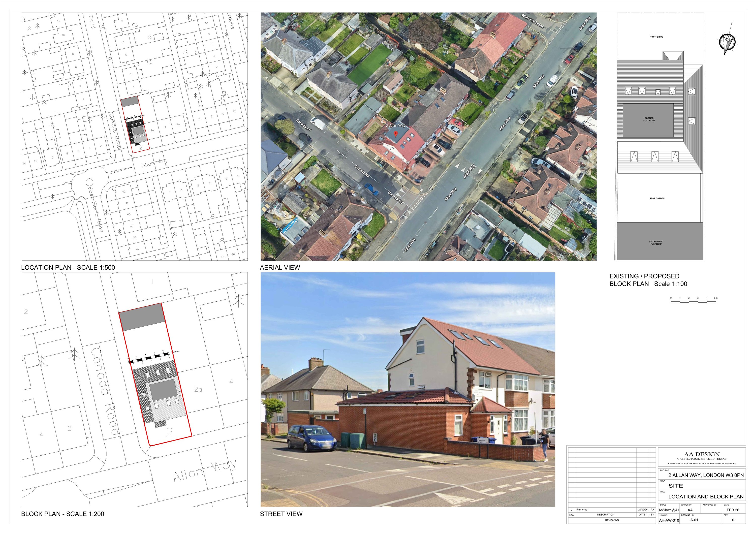Click the Front Drive label
Image resolution: width=756 pixels, height=534 pixels.
(x=656, y=37)
